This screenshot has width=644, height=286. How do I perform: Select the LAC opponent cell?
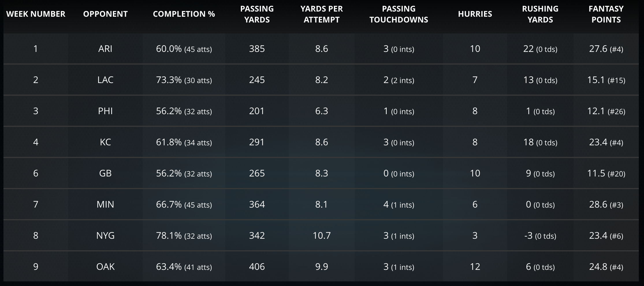pos(105,80)
